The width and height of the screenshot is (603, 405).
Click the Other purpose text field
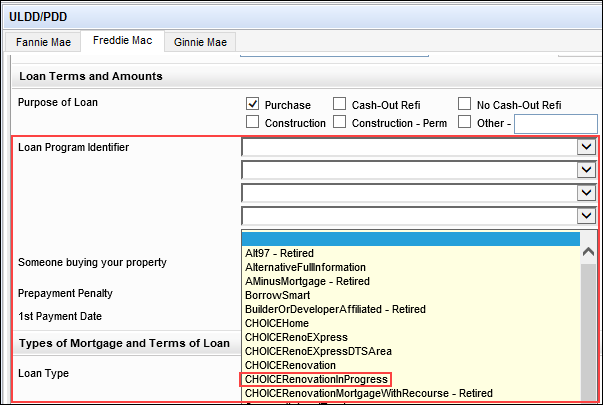coord(556,124)
